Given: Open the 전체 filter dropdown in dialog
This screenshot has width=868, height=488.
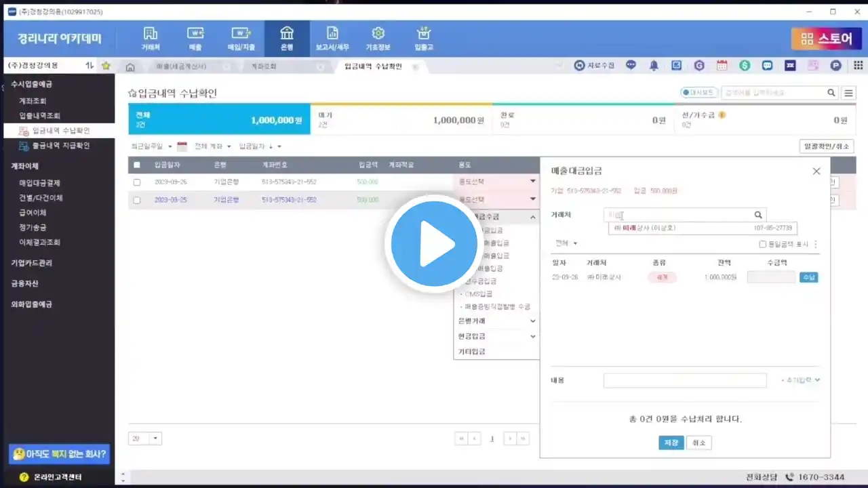Looking at the screenshot, I should tap(566, 243).
